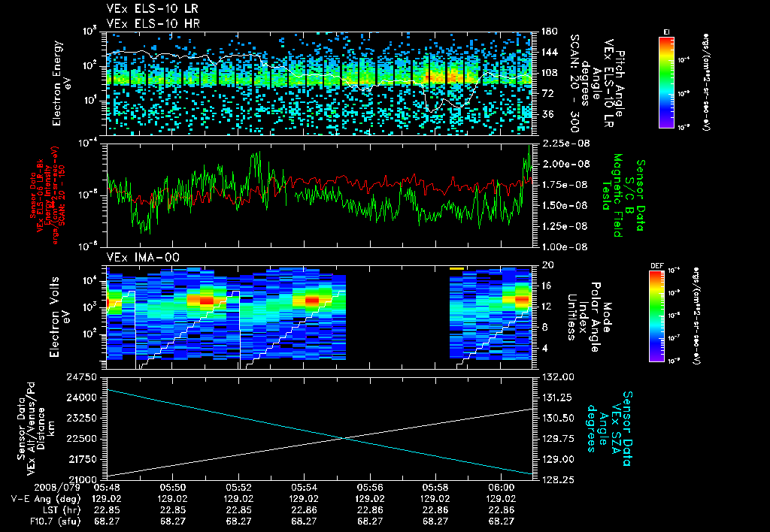Click the Electron Energy axis label
The image size is (770, 532).
pyautogui.click(x=58, y=83)
